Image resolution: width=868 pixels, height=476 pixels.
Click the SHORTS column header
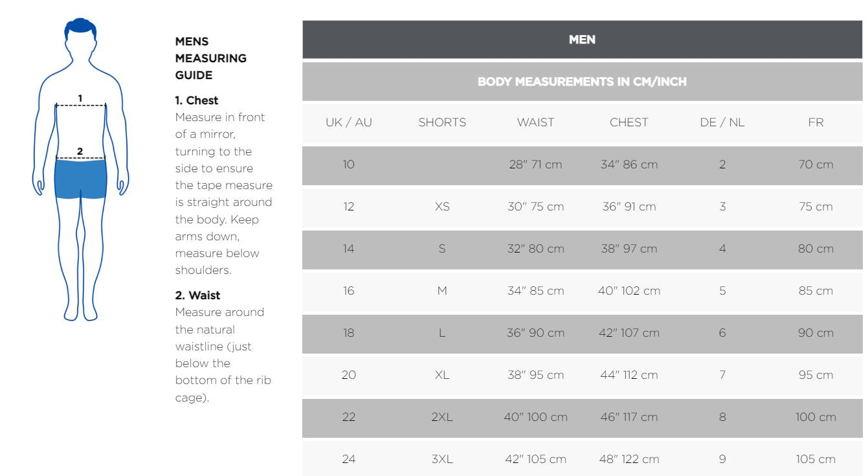point(442,122)
